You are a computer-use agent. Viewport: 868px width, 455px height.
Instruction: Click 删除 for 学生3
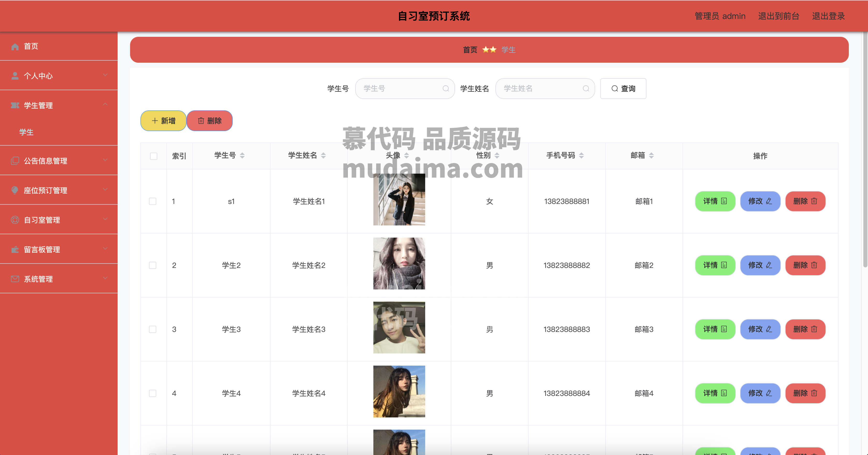805,329
